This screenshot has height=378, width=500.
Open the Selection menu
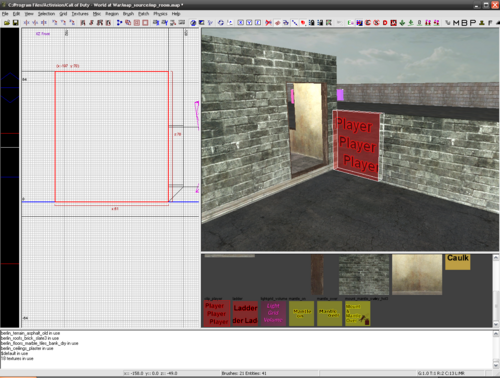tap(46, 14)
